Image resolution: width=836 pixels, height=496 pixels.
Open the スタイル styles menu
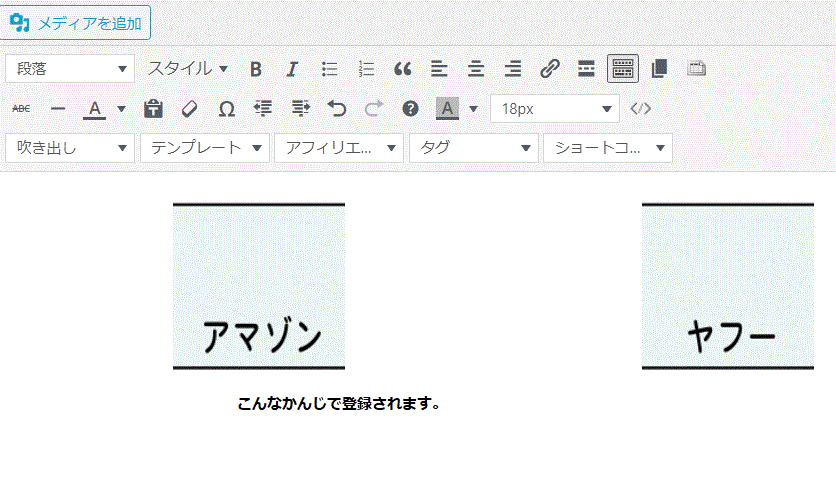(188, 69)
